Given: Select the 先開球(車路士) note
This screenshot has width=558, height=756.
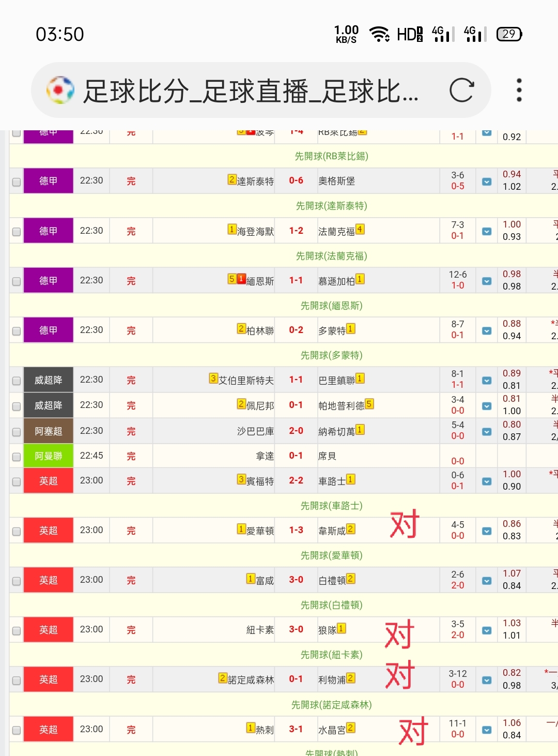Looking at the screenshot, I should tap(332, 506).
